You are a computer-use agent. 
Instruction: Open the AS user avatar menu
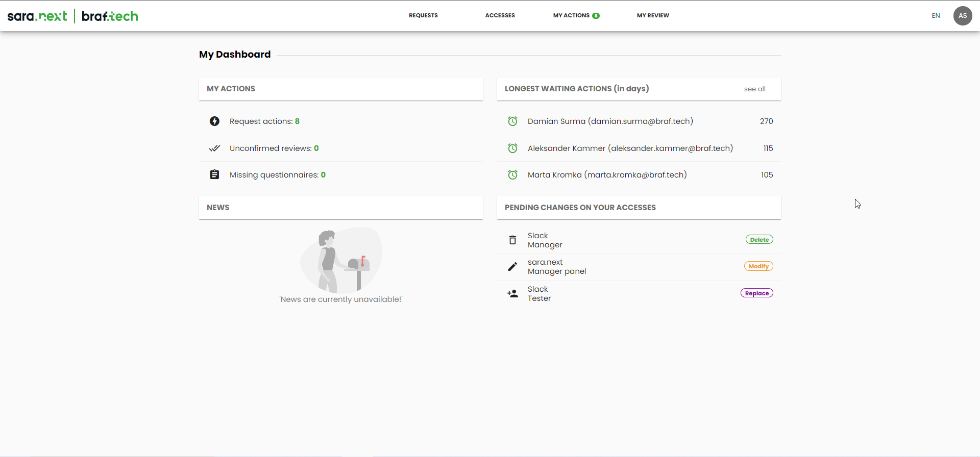tap(962, 16)
